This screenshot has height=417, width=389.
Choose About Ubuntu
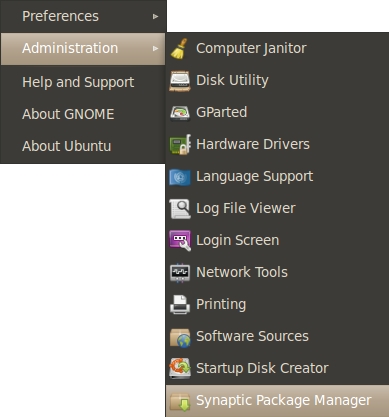point(83,146)
